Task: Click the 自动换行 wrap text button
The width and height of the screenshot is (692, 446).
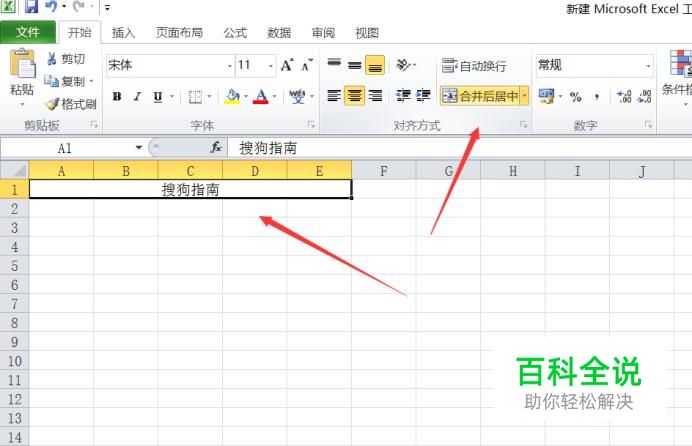Action: coord(474,66)
